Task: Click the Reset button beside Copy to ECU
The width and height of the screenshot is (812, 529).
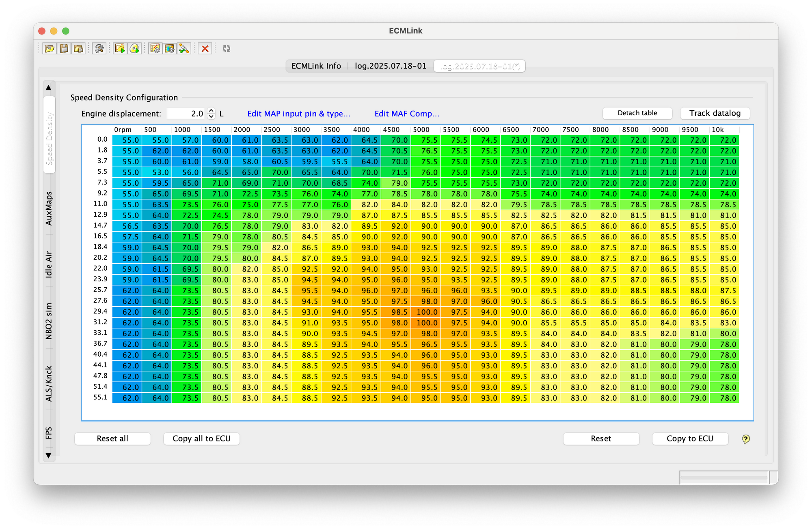Action: pos(601,439)
